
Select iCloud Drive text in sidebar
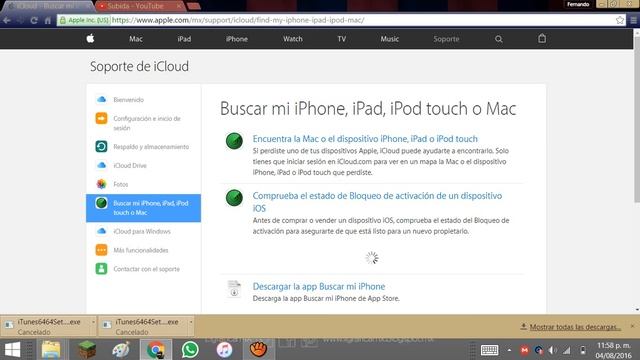pos(130,165)
